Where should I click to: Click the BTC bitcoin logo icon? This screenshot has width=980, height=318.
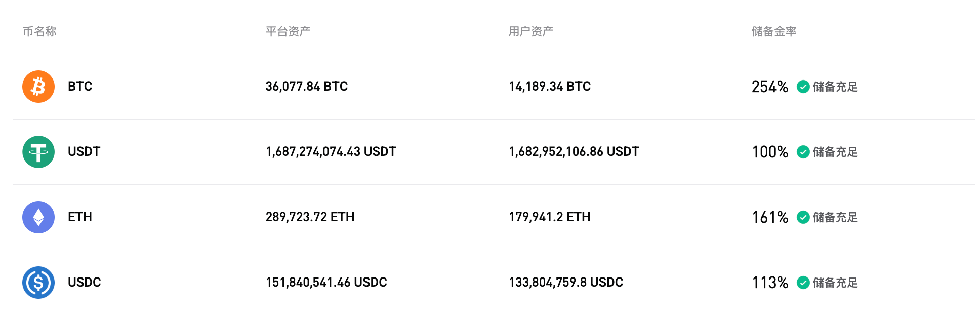click(x=38, y=86)
